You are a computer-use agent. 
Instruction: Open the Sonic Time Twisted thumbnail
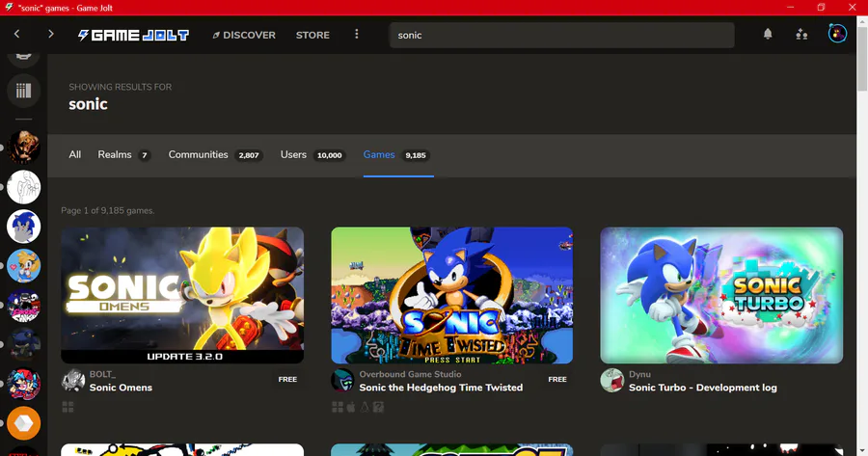point(451,295)
